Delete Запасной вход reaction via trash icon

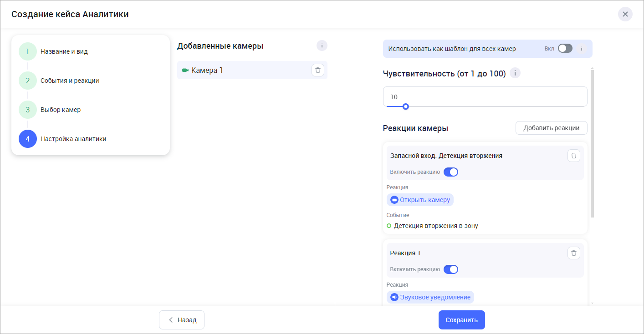pyautogui.click(x=573, y=156)
